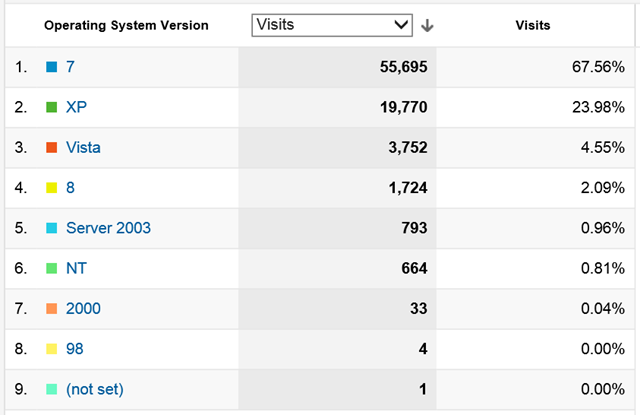
Task: Open the Server 2003 link
Action: click(108, 228)
